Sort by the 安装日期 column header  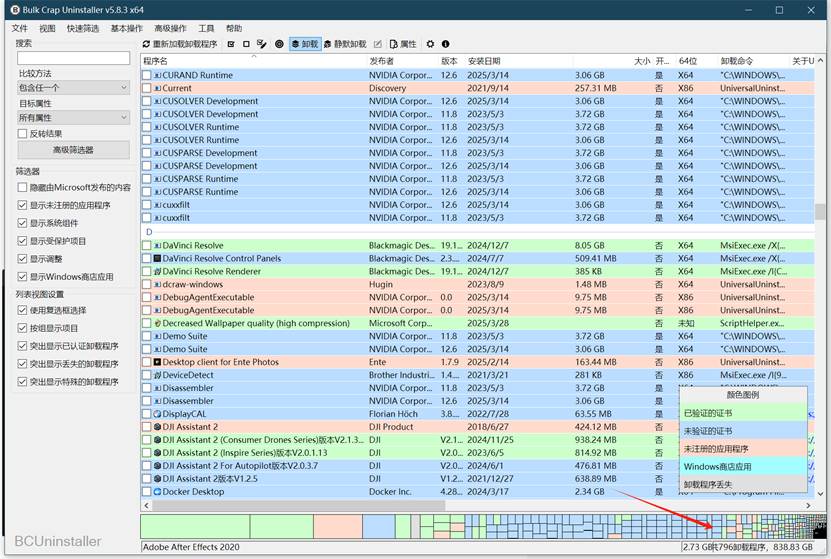518,61
